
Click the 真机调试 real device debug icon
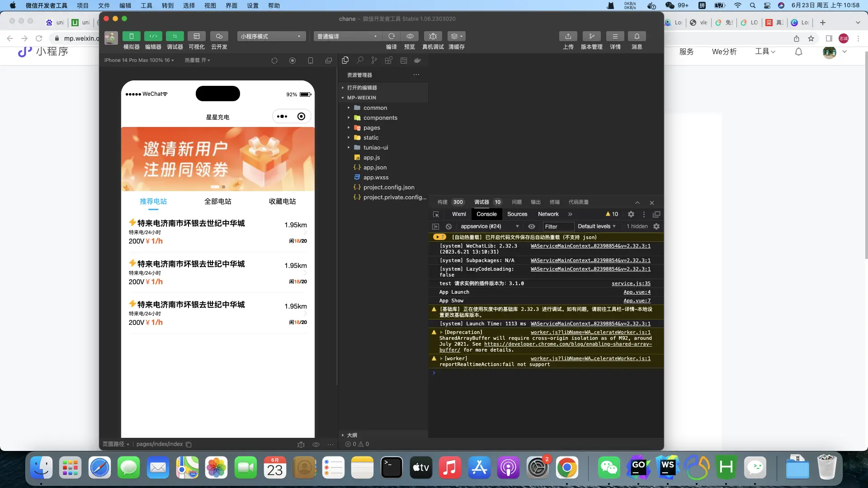tap(433, 36)
